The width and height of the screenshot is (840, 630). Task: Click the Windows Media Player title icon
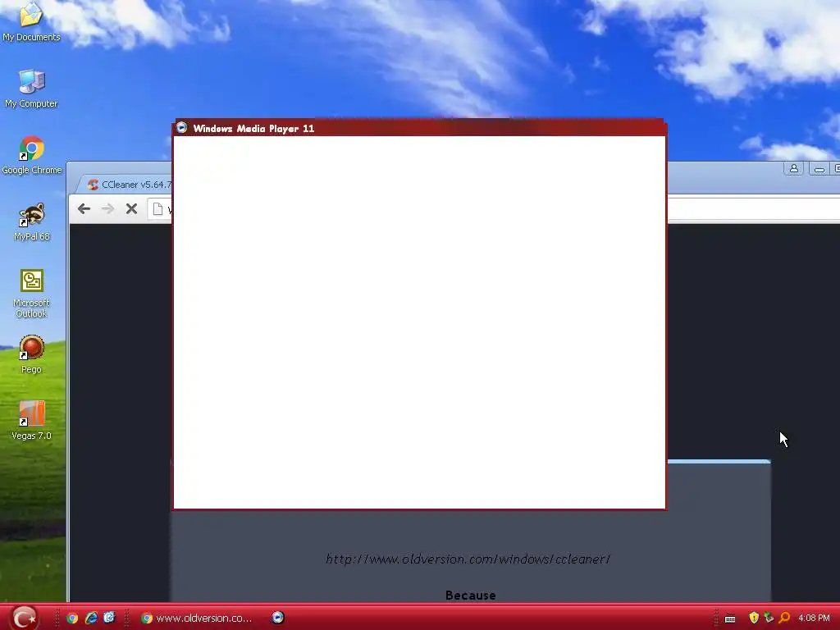(182, 127)
